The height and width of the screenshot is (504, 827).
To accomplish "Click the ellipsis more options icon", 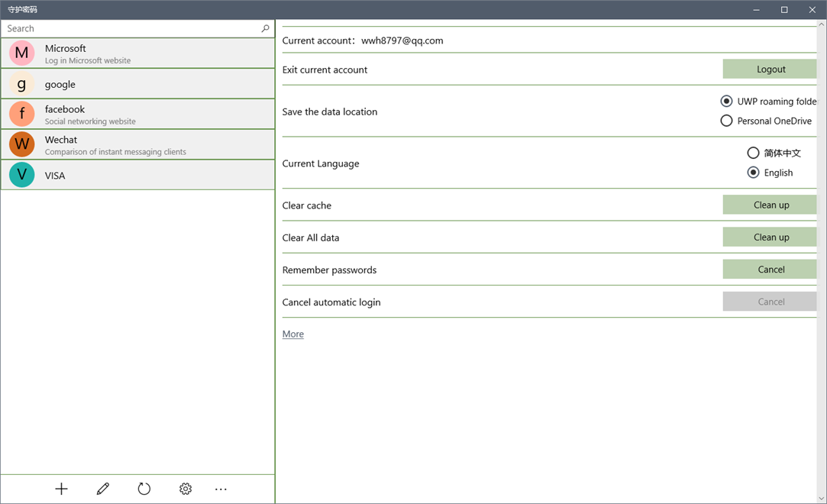I will click(221, 489).
